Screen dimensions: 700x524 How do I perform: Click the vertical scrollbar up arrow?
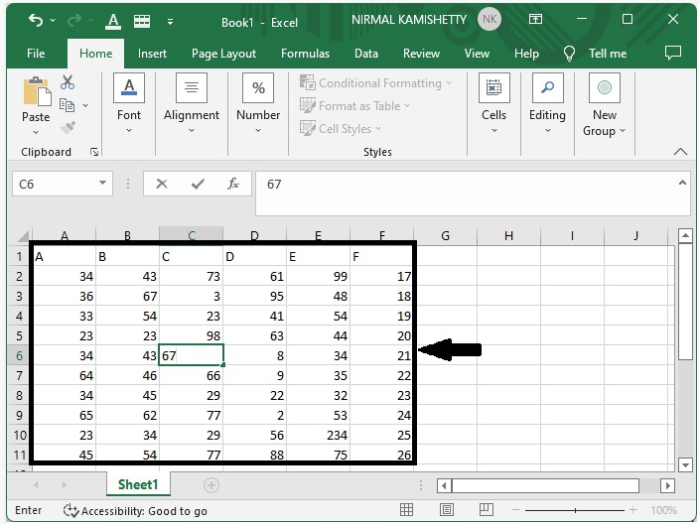pos(685,236)
